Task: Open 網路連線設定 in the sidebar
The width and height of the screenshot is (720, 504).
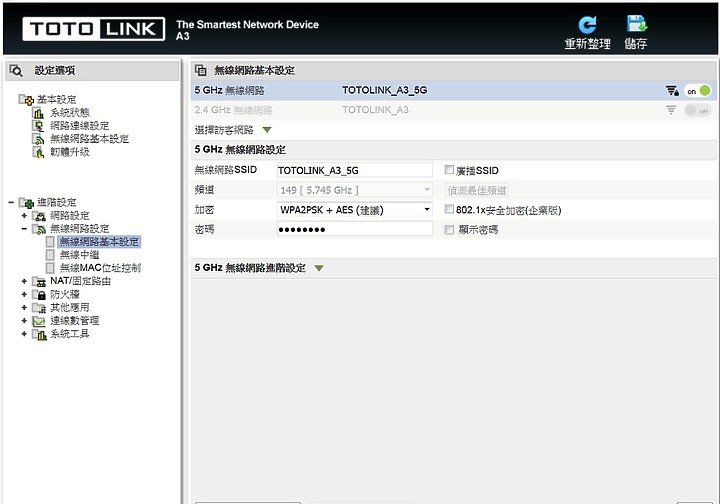Action: pyautogui.click(x=79, y=126)
